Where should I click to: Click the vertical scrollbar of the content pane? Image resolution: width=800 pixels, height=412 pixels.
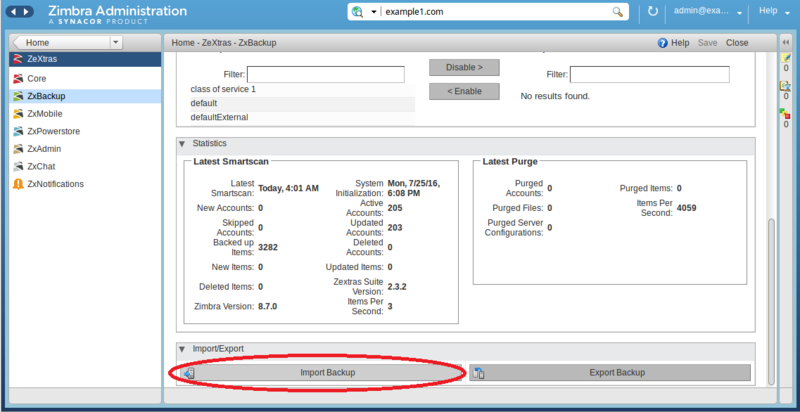tap(771, 301)
